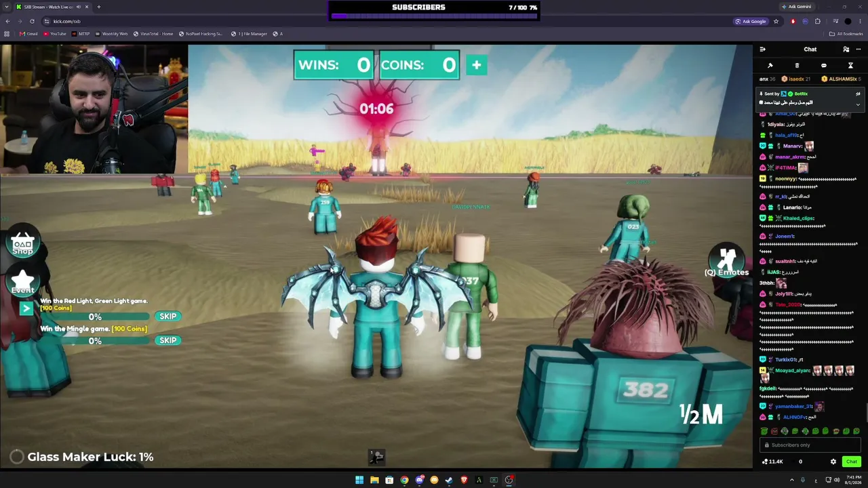Open the chat users list icon
This screenshot has width=868, height=488.
click(846, 49)
